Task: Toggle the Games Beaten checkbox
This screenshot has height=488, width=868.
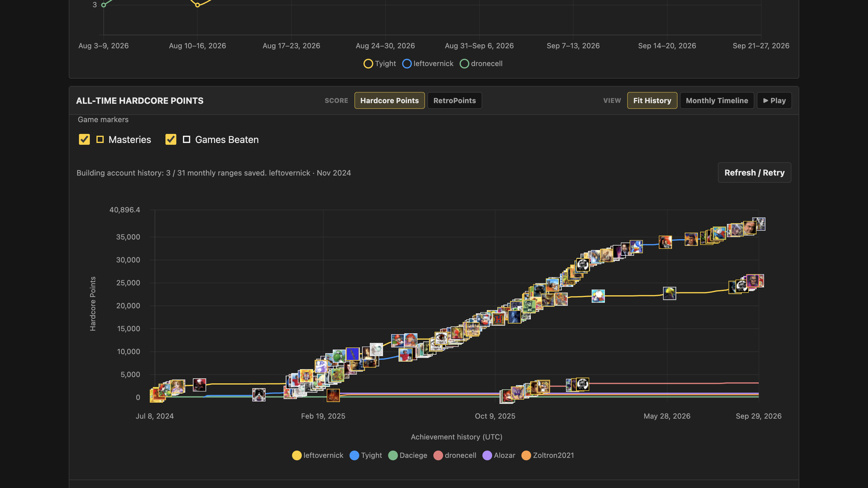Action: [x=171, y=139]
